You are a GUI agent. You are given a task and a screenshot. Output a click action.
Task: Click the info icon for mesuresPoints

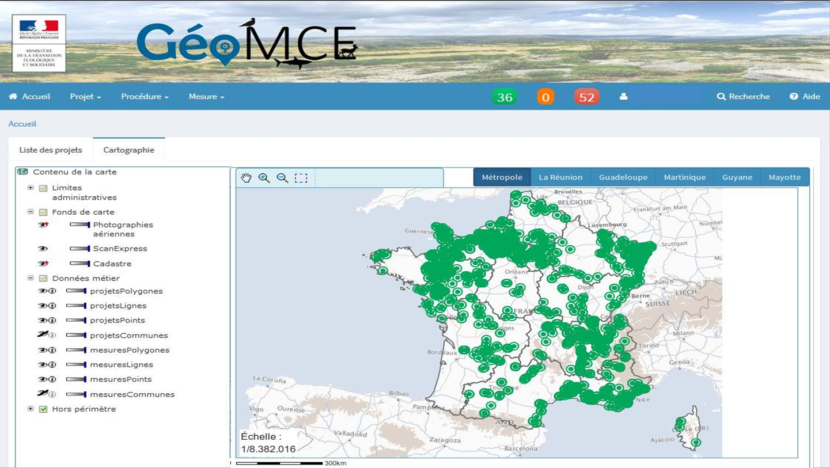pyautogui.click(x=52, y=379)
